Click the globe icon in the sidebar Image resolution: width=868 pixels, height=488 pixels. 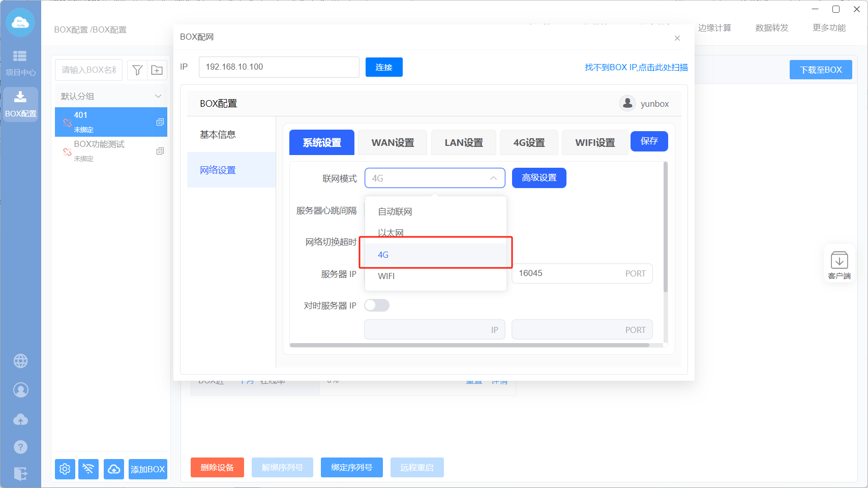20,361
